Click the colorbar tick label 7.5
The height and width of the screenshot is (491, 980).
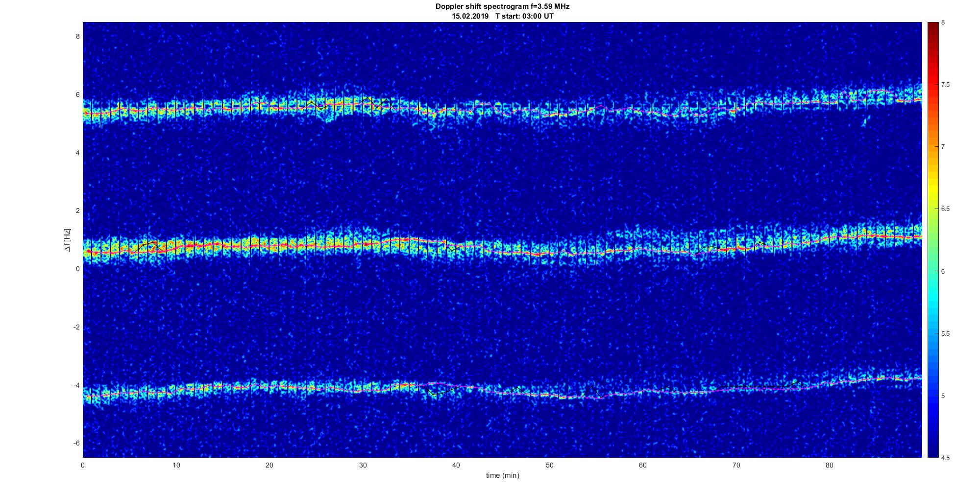coord(946,85)
